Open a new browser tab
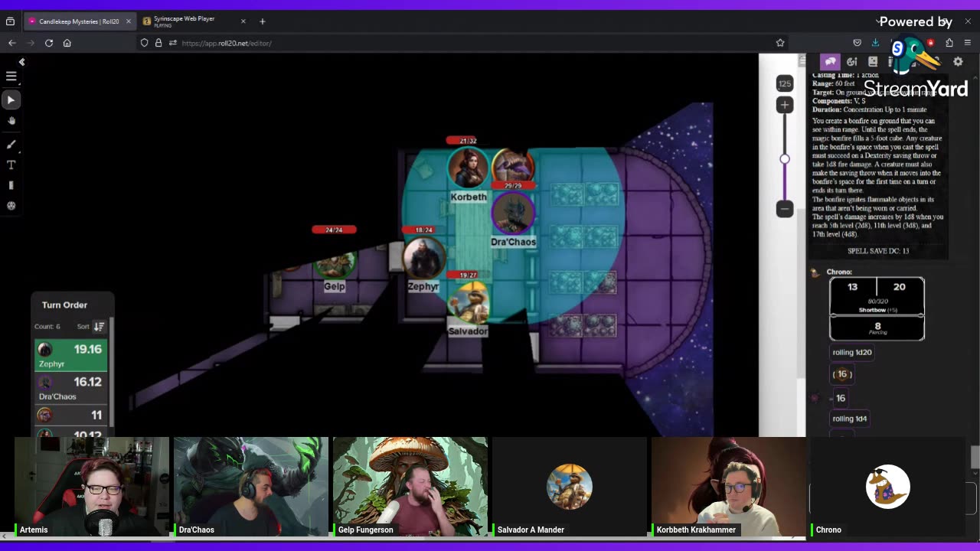This screenshot has width=980, height=551. (262, 21)
